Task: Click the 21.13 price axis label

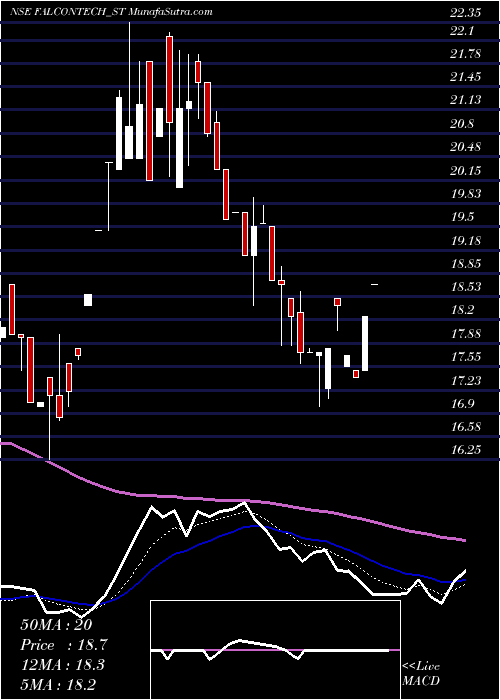Action: coord(465,100)
